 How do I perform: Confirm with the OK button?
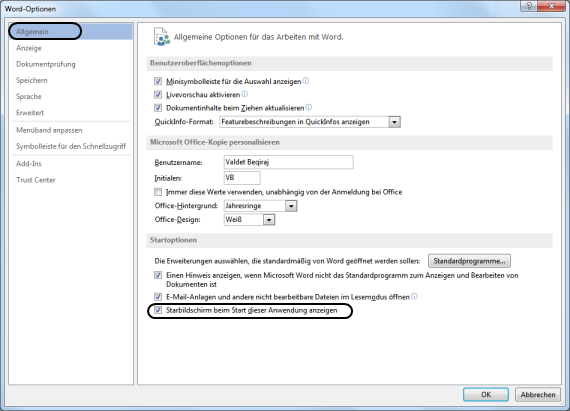486,395
